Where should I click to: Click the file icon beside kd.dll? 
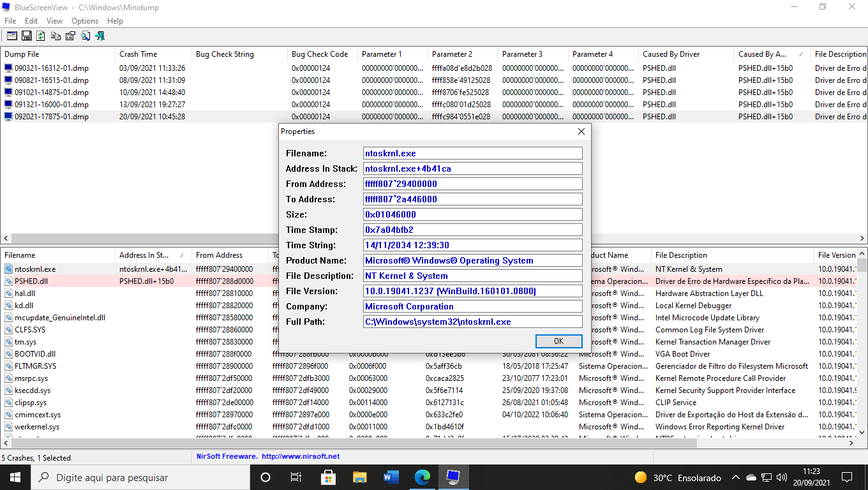tap(8, 306)
